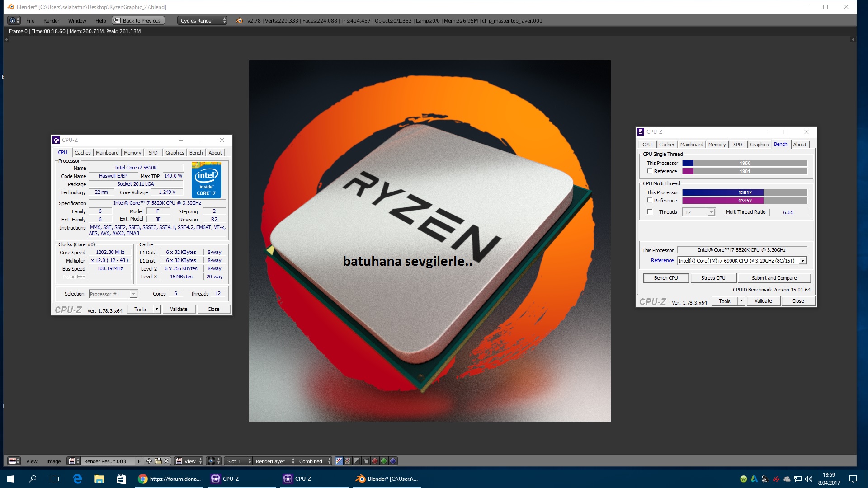Enable the Threads checkbox
868x488 pixels.
point(650,211)
